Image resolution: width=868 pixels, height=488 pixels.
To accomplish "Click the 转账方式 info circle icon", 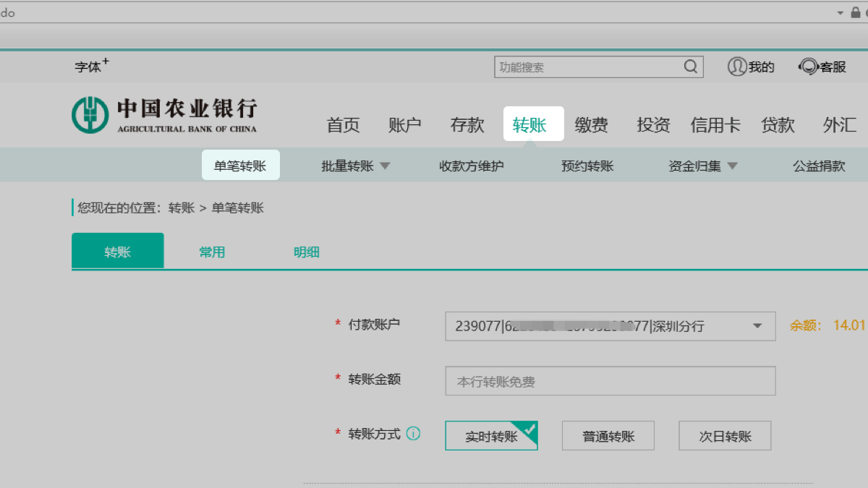I will [x=413, y=434].
